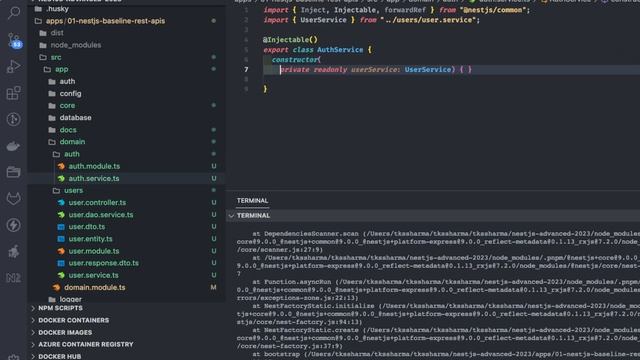Open the robot-figure icon above N2
The image size is (640, 360).
coord(13,251)
